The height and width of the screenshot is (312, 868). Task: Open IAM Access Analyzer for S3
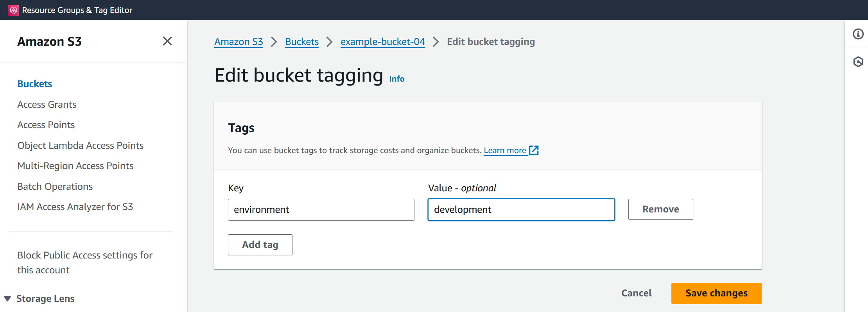(75, 207)
